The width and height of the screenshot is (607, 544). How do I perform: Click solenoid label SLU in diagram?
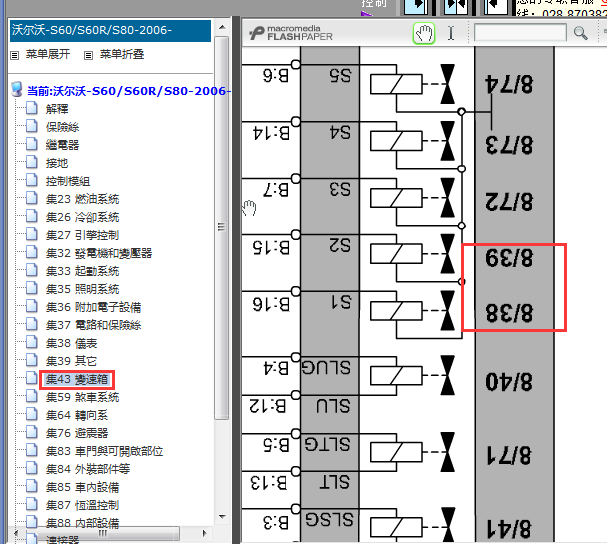click(x=333, y=406)
